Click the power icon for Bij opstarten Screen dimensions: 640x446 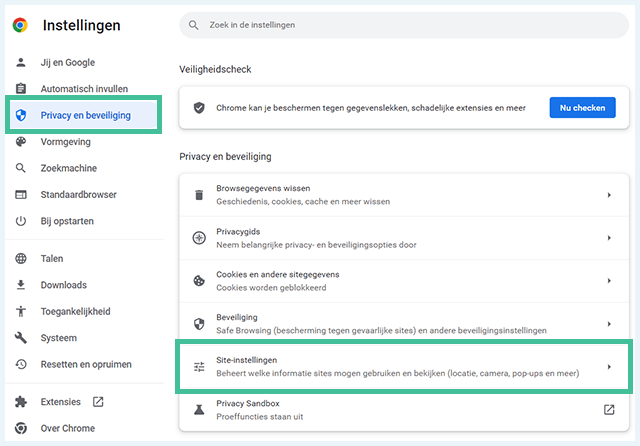[21, 221]
